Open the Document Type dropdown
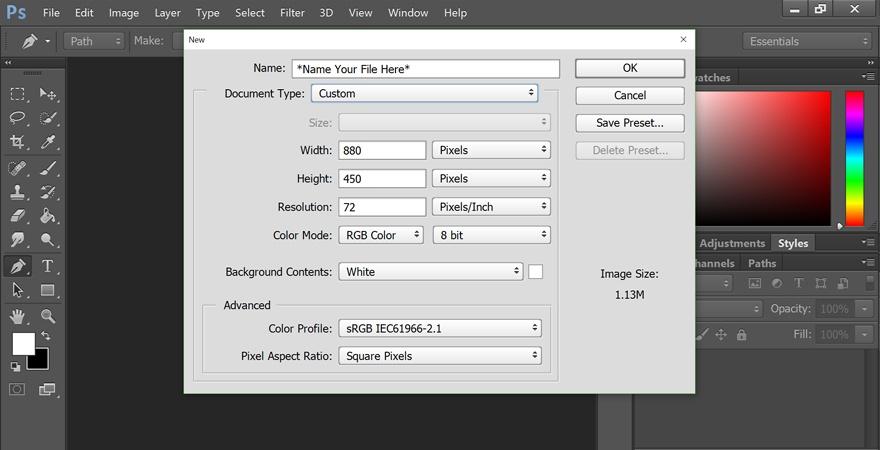Viewport: 880px width, 450px height. point(425,93)
